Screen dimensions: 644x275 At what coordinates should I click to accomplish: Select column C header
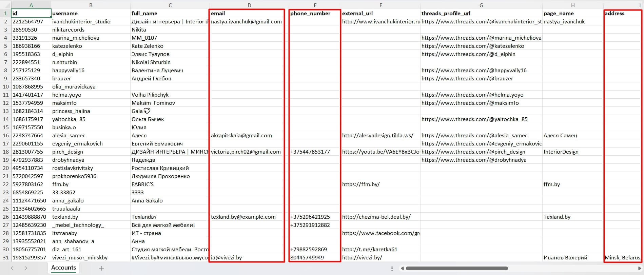170,5
